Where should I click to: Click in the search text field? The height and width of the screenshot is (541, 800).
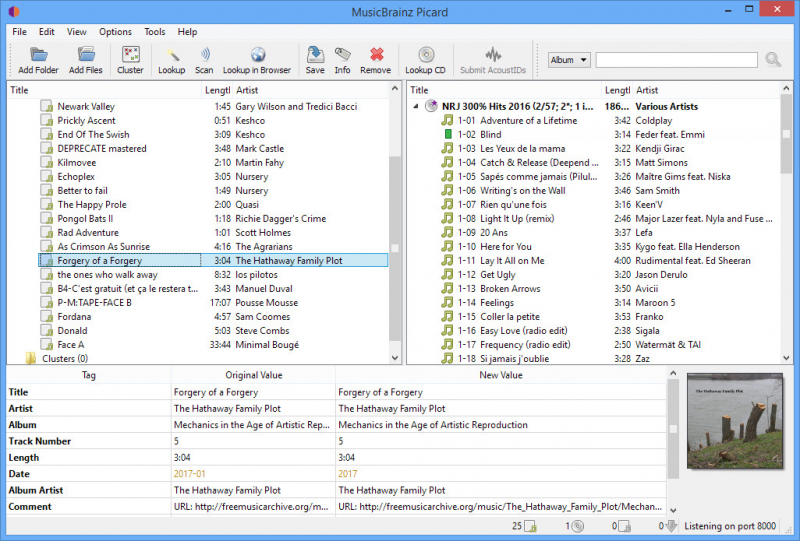click(x=677, y=60)
